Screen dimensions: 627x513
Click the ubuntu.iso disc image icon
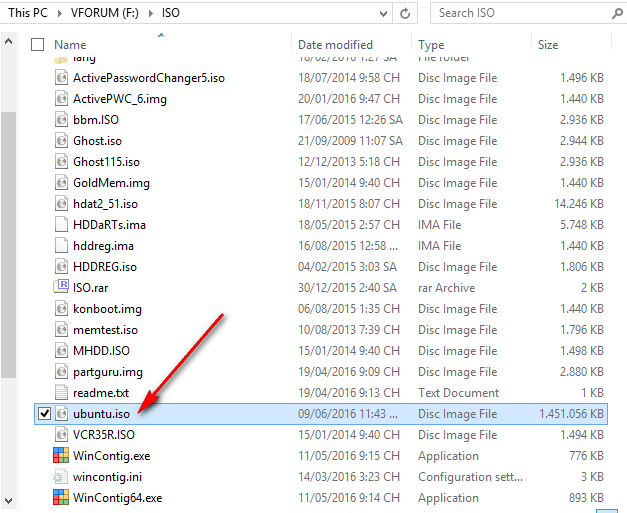click(62, 414)
